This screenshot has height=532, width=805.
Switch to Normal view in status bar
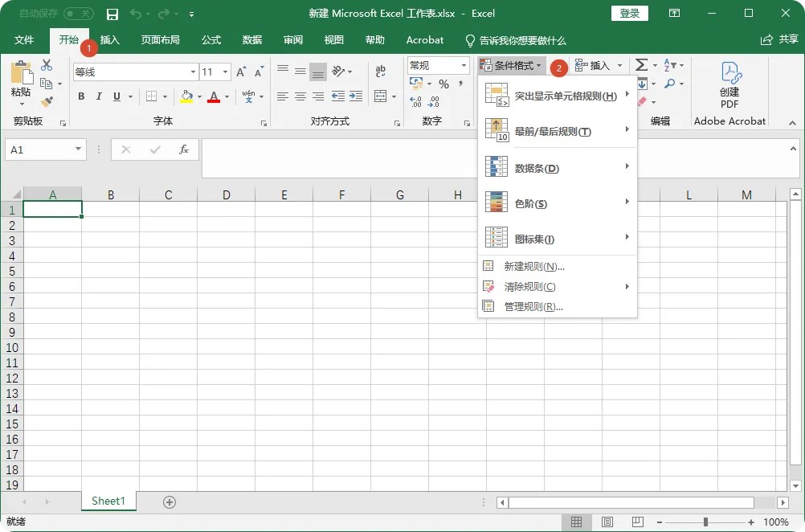[x=577, y=522]
